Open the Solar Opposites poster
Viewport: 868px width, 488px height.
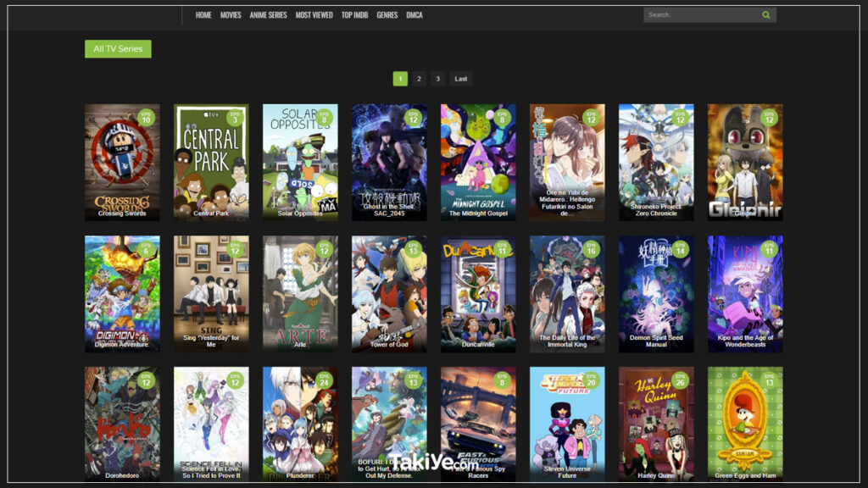pos(300,162)
